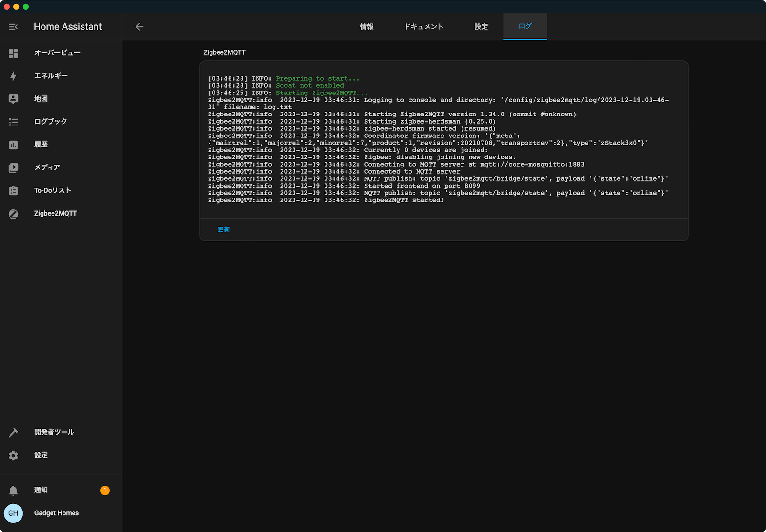Click the Home Assistant title
This screenshot has width=766, height=532.
coord(68,27)
